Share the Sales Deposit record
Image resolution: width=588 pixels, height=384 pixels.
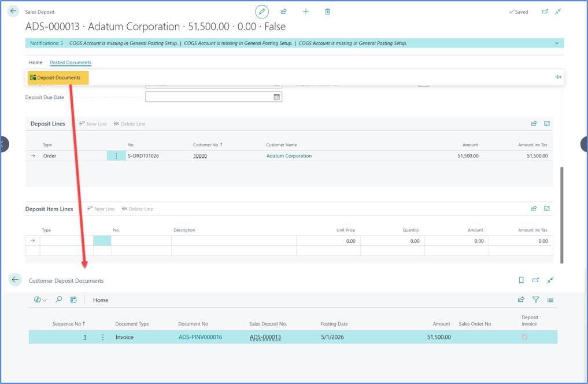click(283, 12)
